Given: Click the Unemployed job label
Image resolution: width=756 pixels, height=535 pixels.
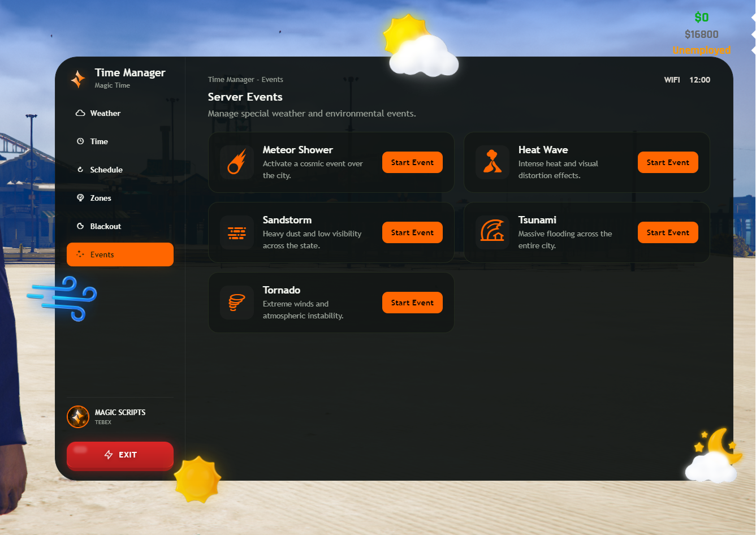Looking at the screenshot, I should (701, 50).
